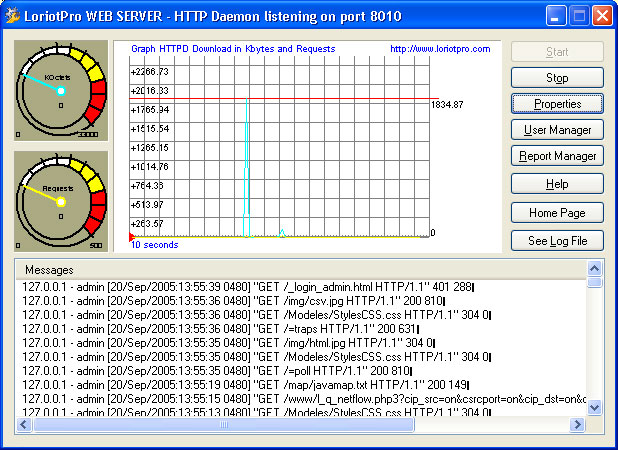Select the /img/html.jpg log line
The height and width of the screenshot is (450, 618).
(229, 343)
